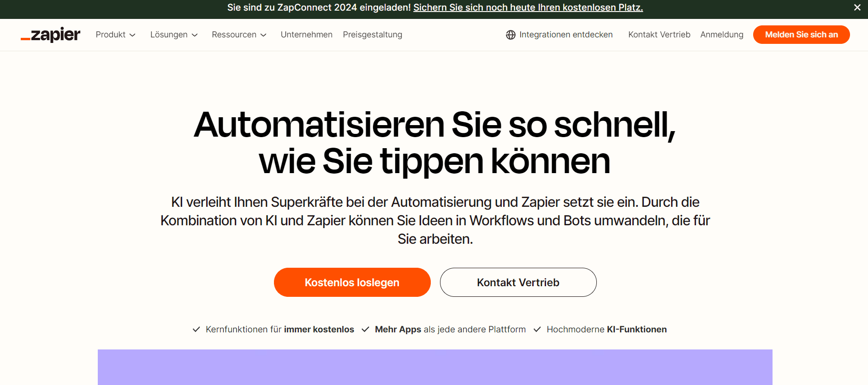The width and height of the screenshot is (868, 385).
Task: Go to the Unternehmen page
Action: pos(307,35)
